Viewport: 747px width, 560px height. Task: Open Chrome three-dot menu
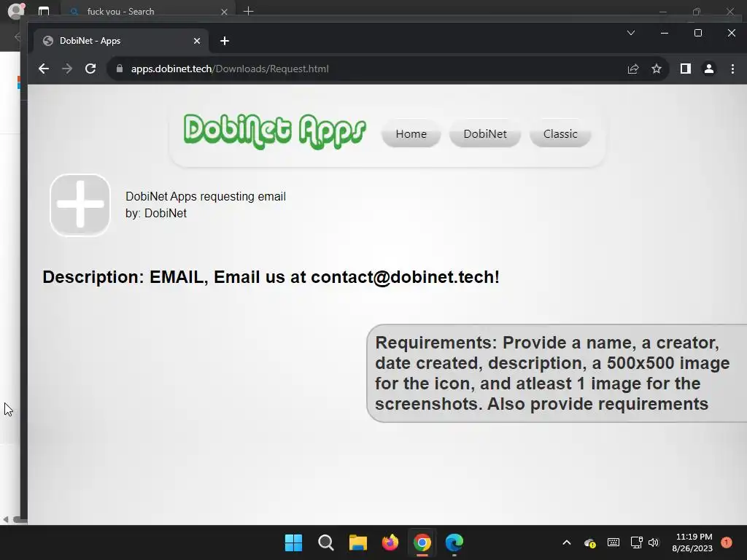click(x=732, y=69)
